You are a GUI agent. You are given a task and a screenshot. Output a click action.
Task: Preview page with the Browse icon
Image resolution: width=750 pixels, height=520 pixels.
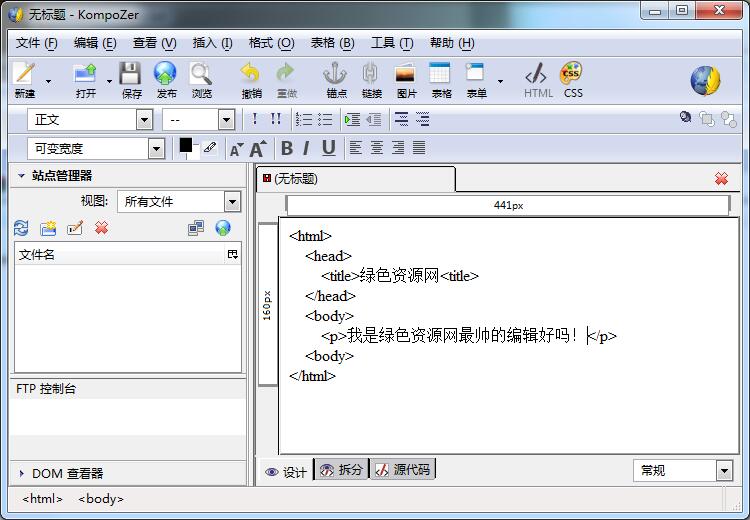pos(201,74)
